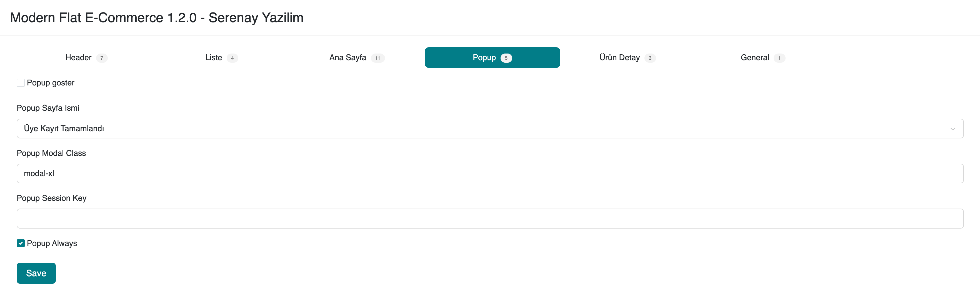Click the Üye Kayıt Tamamlandı selected value

(64, 129)
